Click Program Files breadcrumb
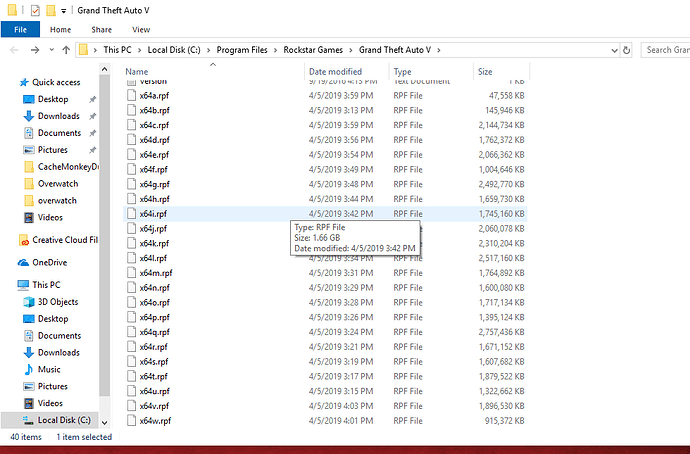 [242, 50]
